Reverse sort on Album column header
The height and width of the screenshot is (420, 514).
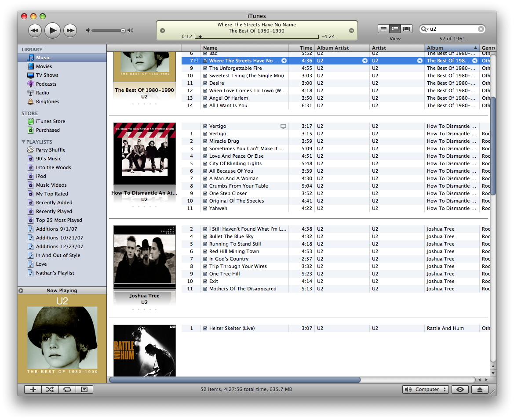click(x=452, y=48)
